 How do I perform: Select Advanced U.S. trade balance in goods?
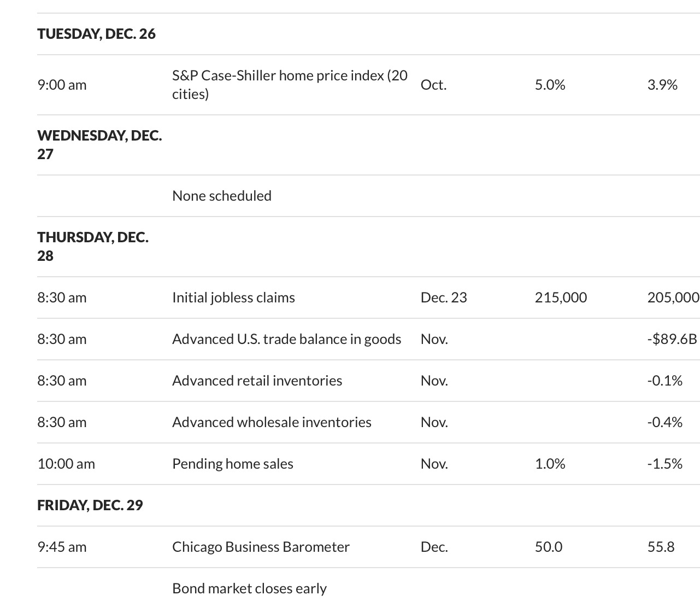[x=286, y=339]
